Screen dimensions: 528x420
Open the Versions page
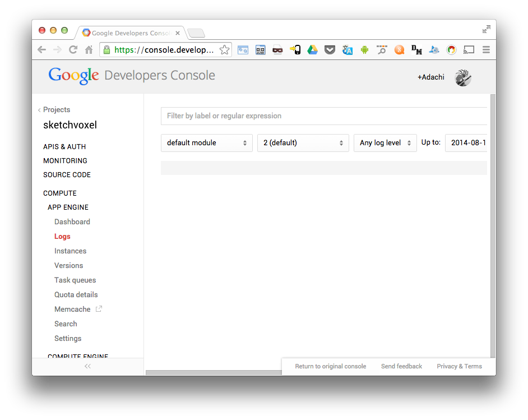click(x=68, y=265)
